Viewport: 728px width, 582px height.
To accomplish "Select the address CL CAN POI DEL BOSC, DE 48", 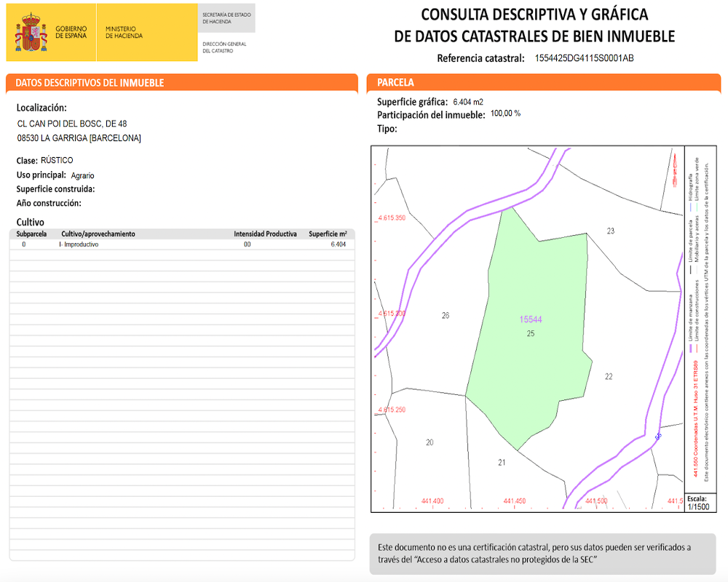I will coord(72,124).
